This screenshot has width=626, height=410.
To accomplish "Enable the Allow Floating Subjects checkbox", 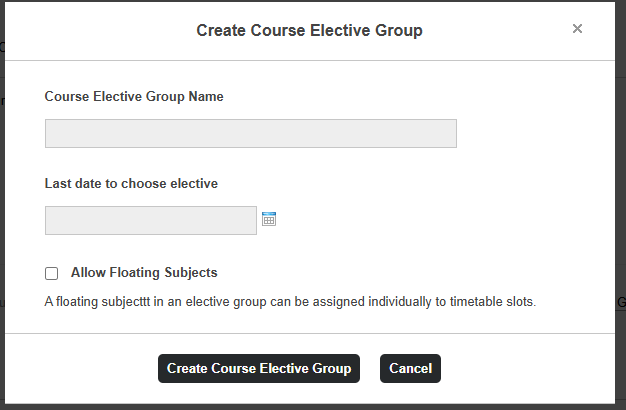I will point(52,273).
